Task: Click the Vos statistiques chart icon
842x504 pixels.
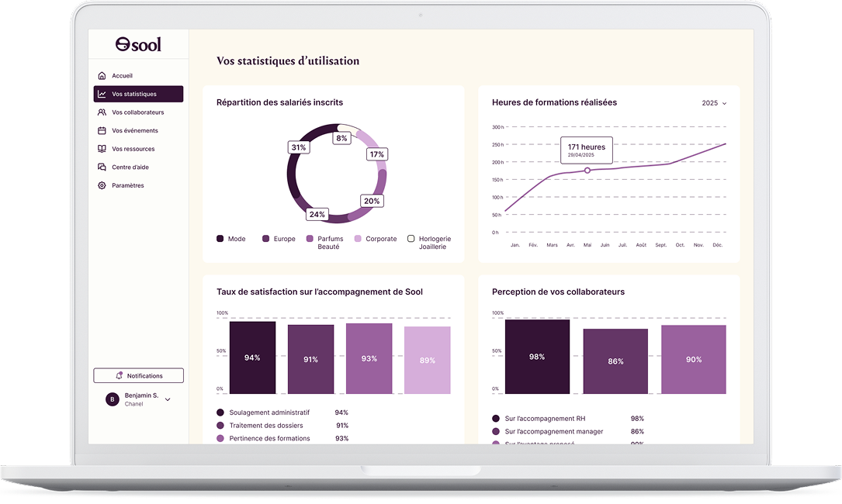Action: [x=102, y=94]
